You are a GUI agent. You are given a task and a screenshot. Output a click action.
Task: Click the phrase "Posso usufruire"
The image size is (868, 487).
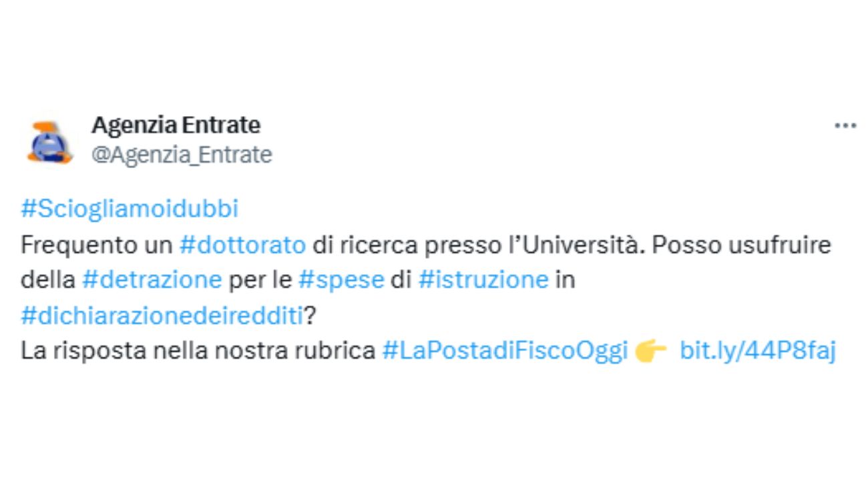click(741, 245)
